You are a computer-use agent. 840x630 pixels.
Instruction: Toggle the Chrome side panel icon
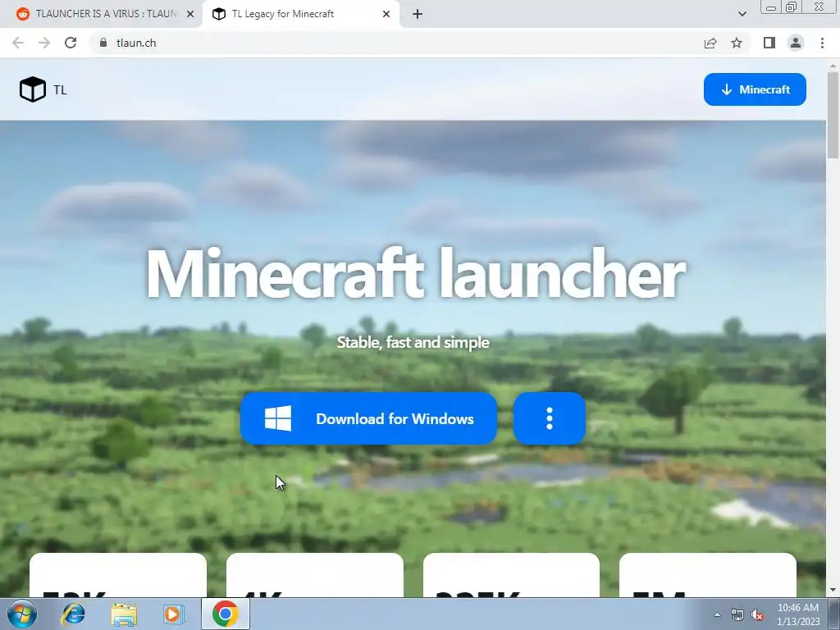769,43
